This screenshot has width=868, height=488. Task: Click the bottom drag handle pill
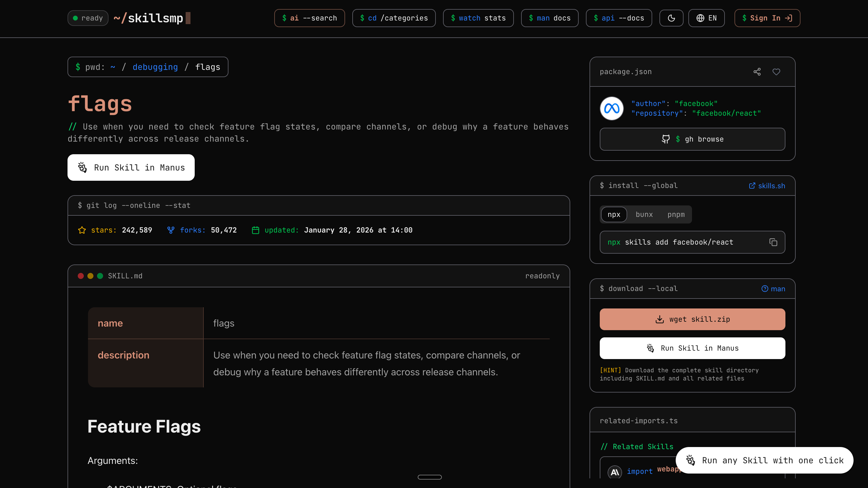coord(429,477)
